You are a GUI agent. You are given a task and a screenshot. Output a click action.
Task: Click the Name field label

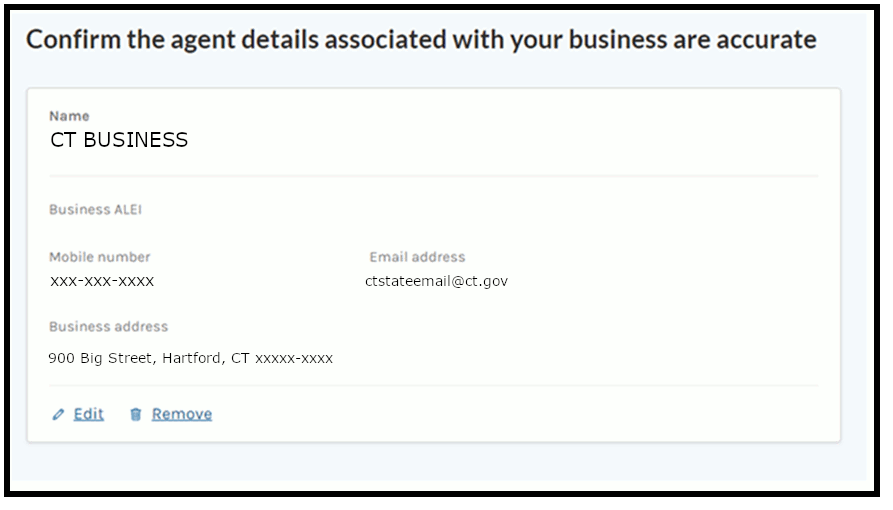coord(69,116)
